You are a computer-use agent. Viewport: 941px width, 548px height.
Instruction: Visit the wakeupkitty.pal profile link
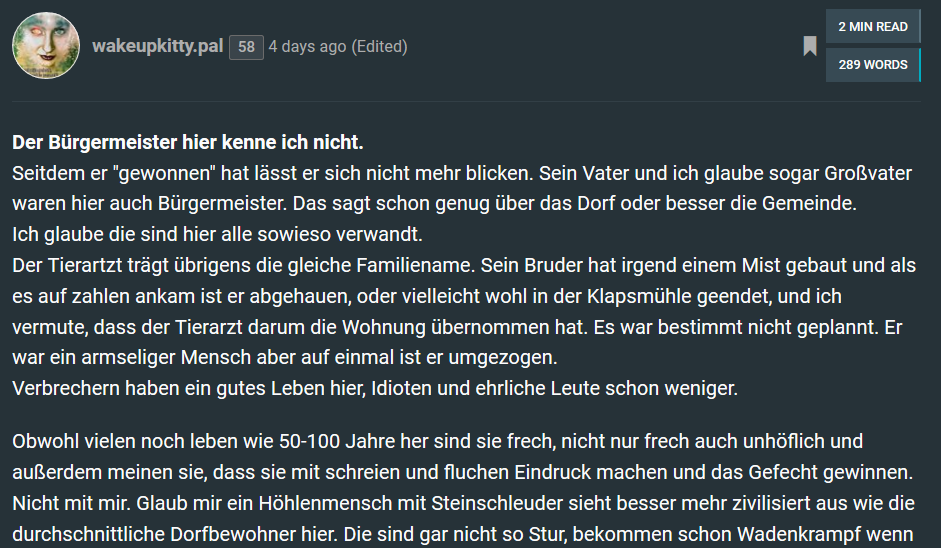point(157,46)
